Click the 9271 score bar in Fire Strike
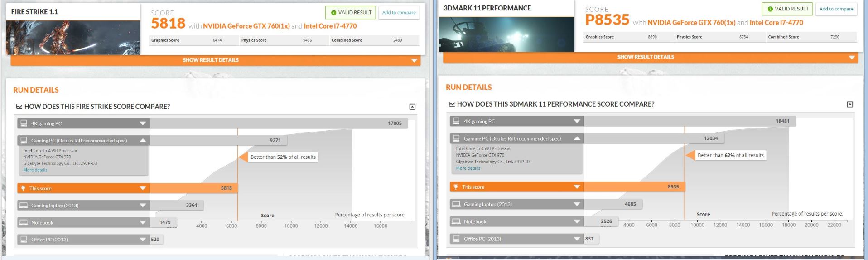Viewport: 868px width, 260px height. pos(219,141)
